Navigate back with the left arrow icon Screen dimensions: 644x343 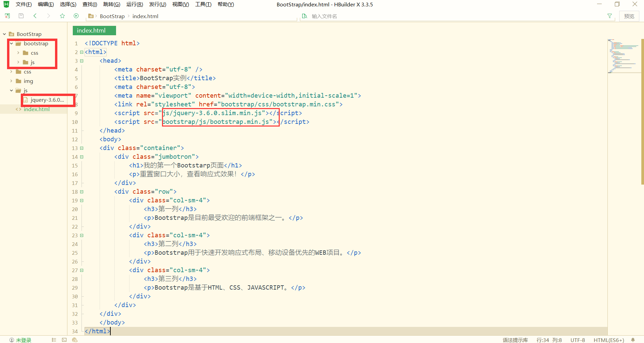(x=35, y=16)
